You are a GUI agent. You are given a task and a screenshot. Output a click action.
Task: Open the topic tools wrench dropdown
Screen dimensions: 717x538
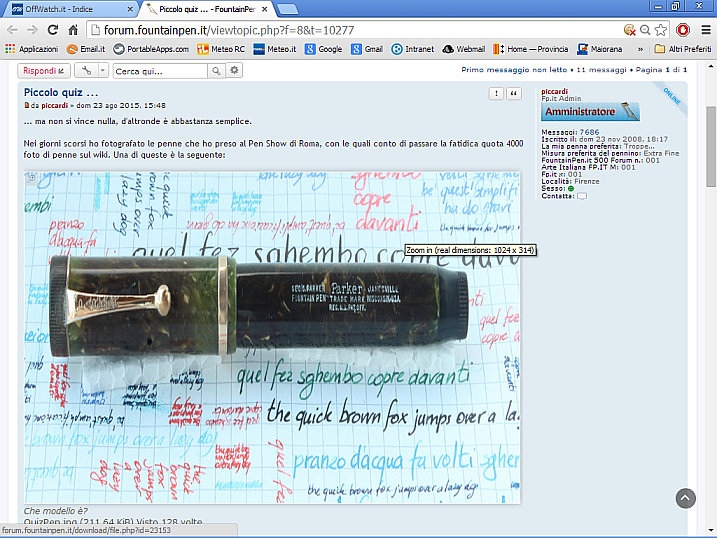(91, 71)
